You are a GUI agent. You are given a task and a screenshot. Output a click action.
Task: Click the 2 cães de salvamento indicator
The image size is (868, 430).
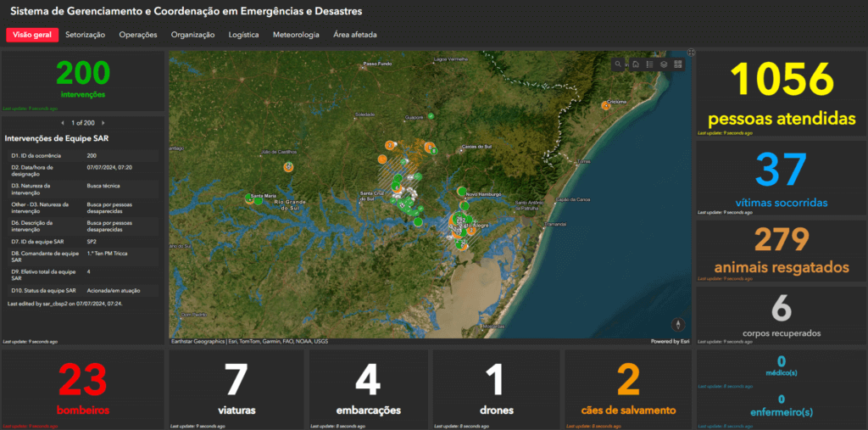(x=628, y=389)
